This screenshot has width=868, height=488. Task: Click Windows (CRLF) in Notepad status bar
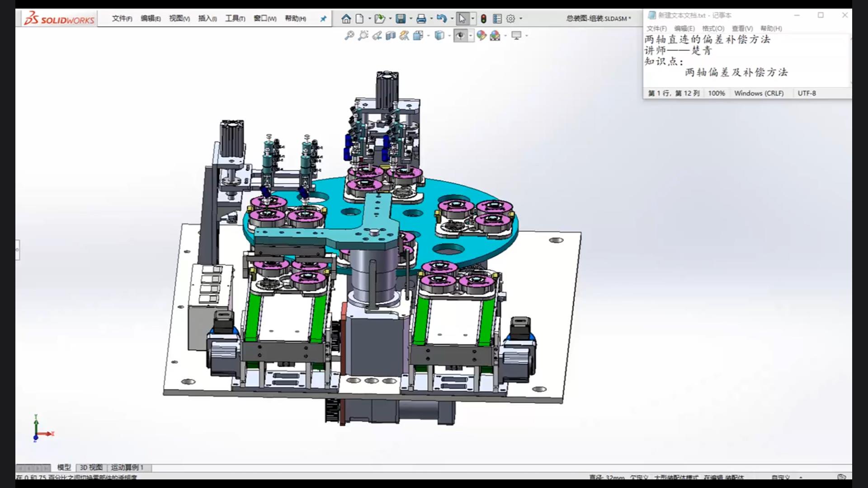coord(759,93)
